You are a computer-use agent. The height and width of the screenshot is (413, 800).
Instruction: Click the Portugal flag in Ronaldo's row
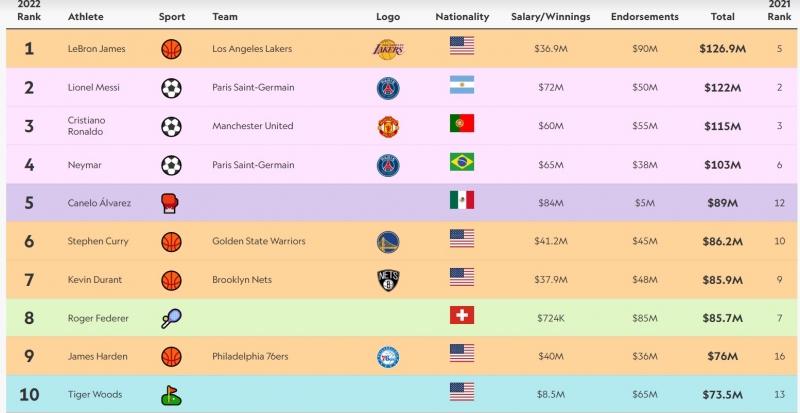point(462,124)
